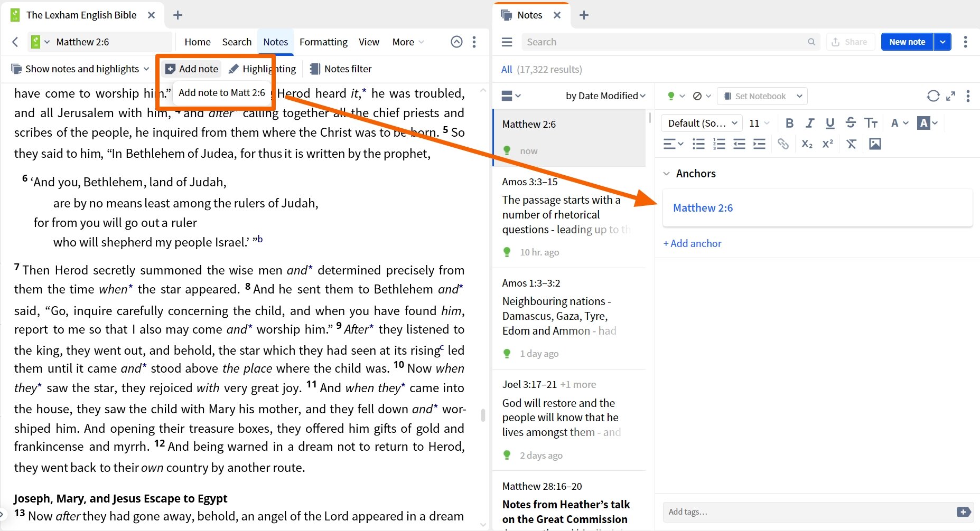
Task: Insert an image into the note
Action: pos(875,144)
